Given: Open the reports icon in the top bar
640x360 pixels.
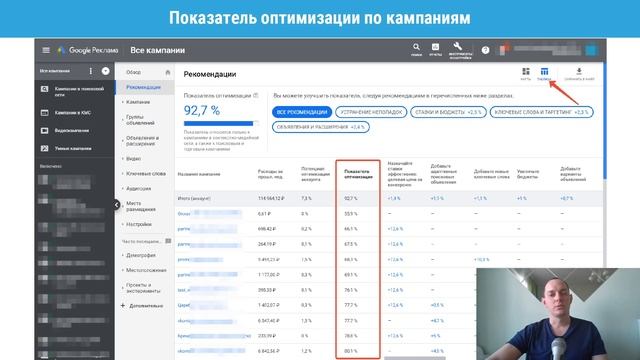Looking at the screenshot, I should 436,49.
